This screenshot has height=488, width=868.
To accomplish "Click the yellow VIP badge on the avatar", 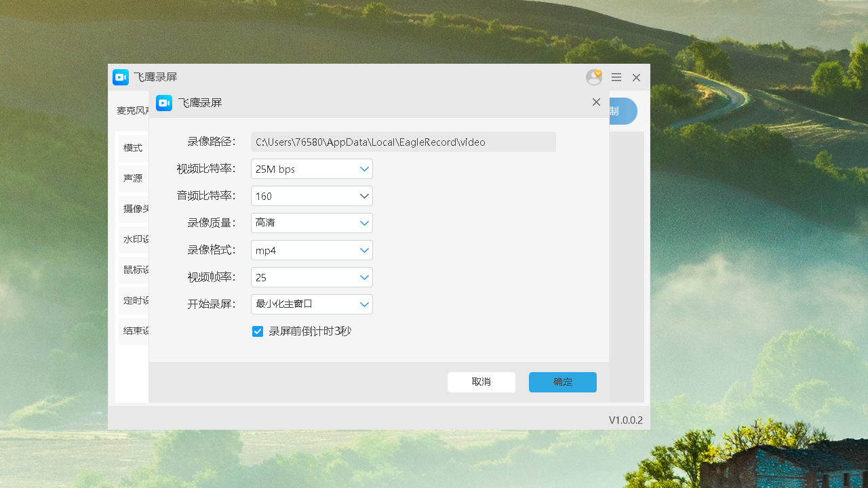I will [599, 72].
